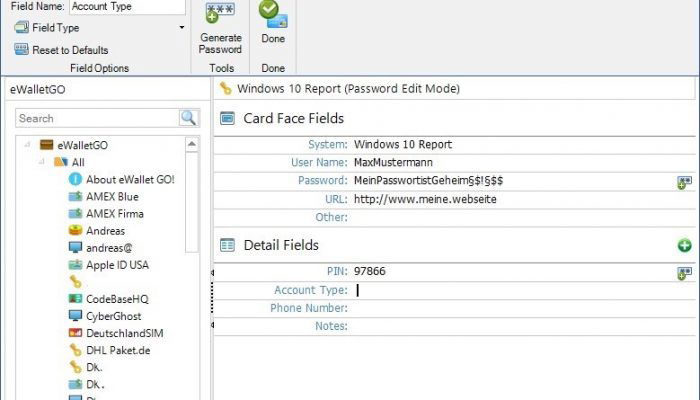Click the DHL Paket.de key icon
Image resolution: width=700 pixels, height=400 pixels.
75,350
